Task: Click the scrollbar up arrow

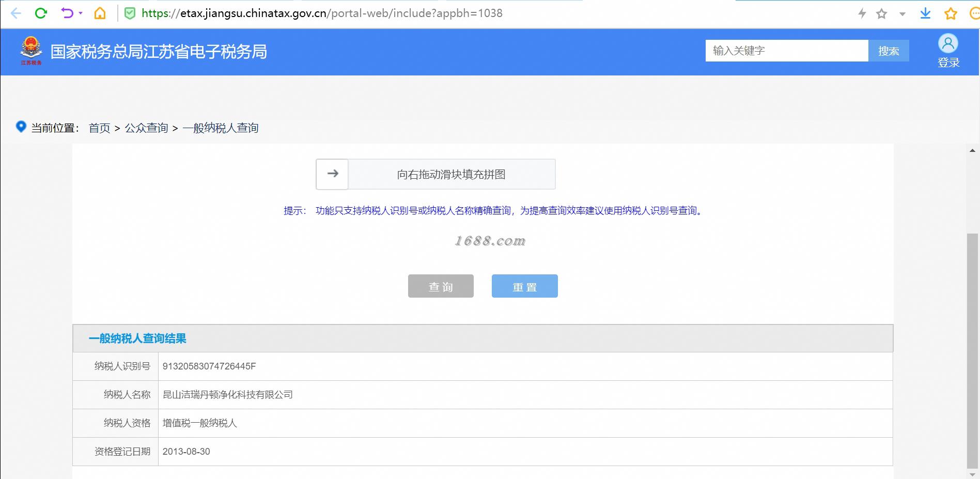Action: [973, 150]
